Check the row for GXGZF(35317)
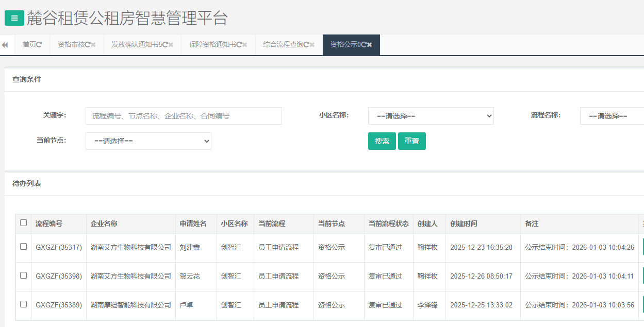Image resolution: width=644 pixels, height=327 pixels. point(23,247)
